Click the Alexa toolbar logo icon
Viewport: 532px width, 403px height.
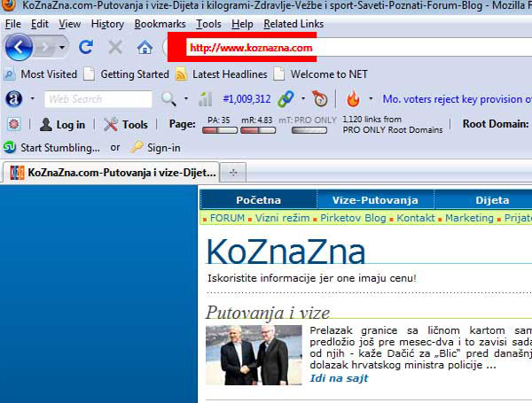(x=14, y=99)
